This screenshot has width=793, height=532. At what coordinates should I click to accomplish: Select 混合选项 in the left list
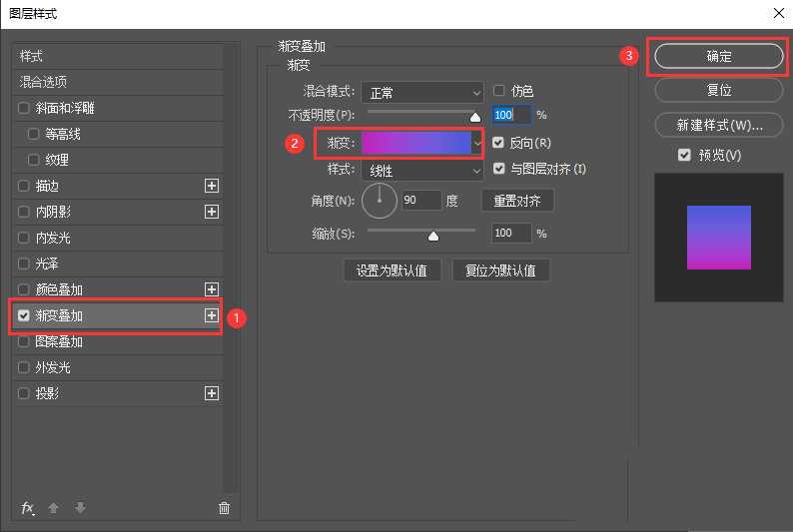click(117, 82)
